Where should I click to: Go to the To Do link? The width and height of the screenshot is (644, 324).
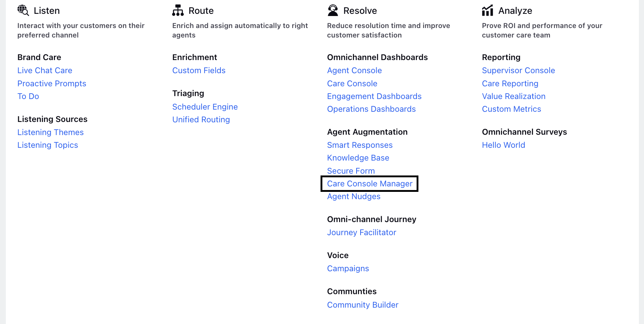coord(28,96)
